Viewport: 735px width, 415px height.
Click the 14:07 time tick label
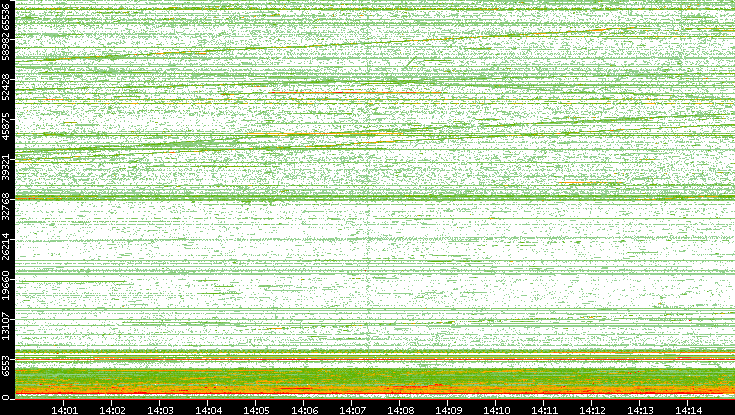pos(352,411)
